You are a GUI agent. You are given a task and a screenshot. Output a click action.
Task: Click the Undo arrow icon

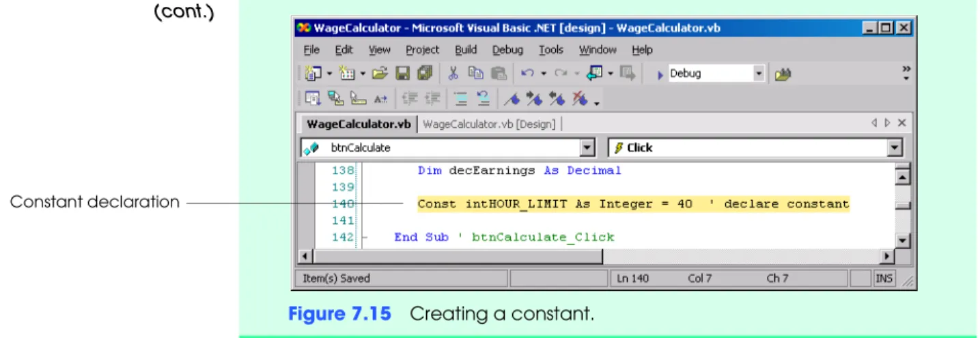tap(527, 74)
